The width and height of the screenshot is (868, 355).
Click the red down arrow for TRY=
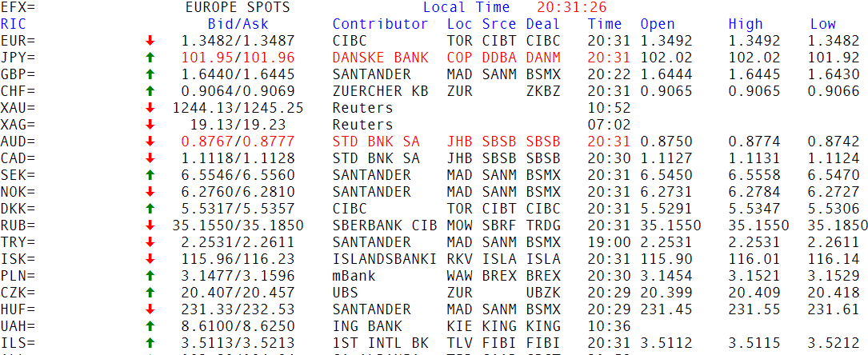tap(150, 242)
